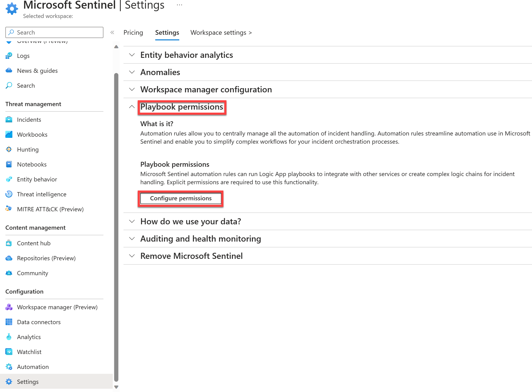Open the Automation settings icon
This screenshot has width=532, height=392.
pyautogui.click(x=9, y=366)
